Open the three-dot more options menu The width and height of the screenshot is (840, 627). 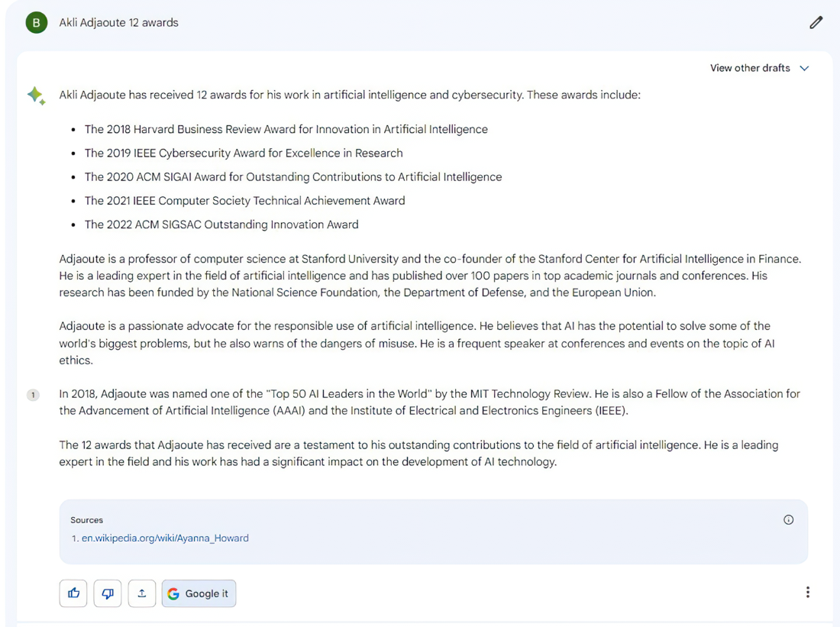(x=808, y=592)
